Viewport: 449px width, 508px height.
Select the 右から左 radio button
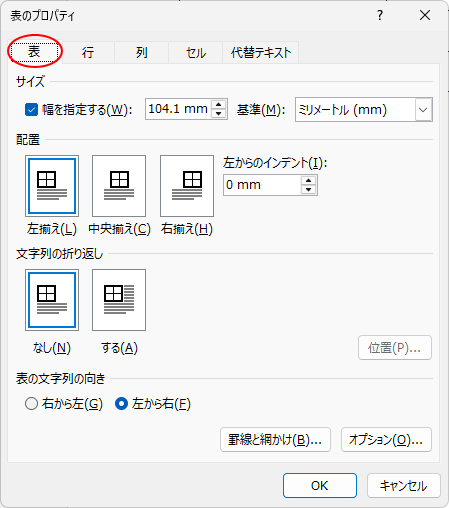[31, 404]
